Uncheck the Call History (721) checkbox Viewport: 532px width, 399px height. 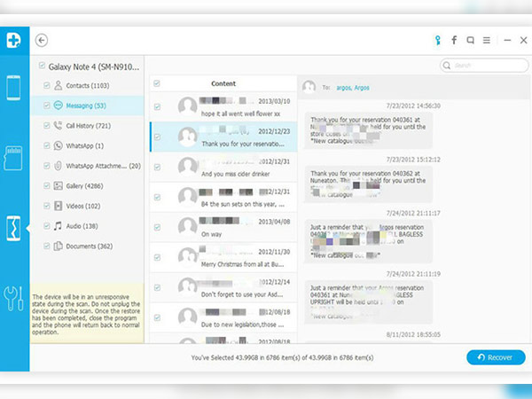pyautogui.click(x=46, y=126)
